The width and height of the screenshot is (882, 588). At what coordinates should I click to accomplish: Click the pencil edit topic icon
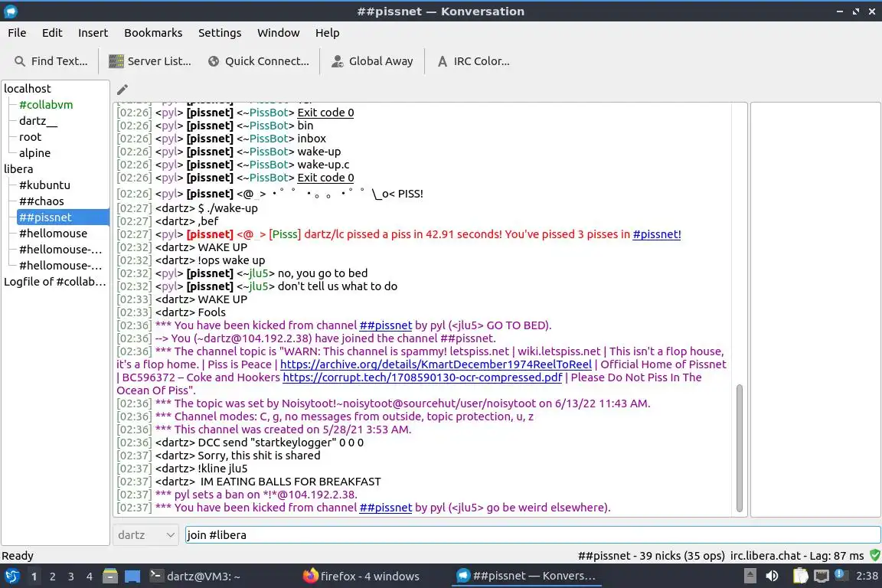pyautogui.click(x=122, y=89)
